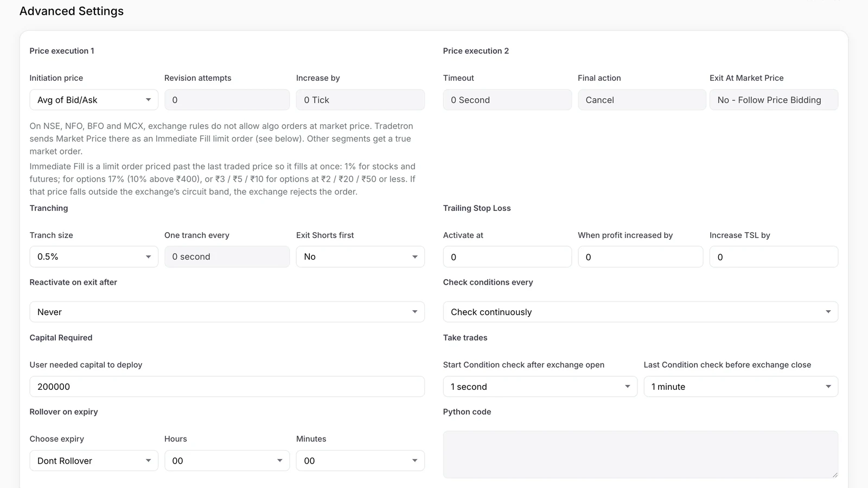Focus the Activate at input
Screen dimensions: 868x488
point(507,256)
